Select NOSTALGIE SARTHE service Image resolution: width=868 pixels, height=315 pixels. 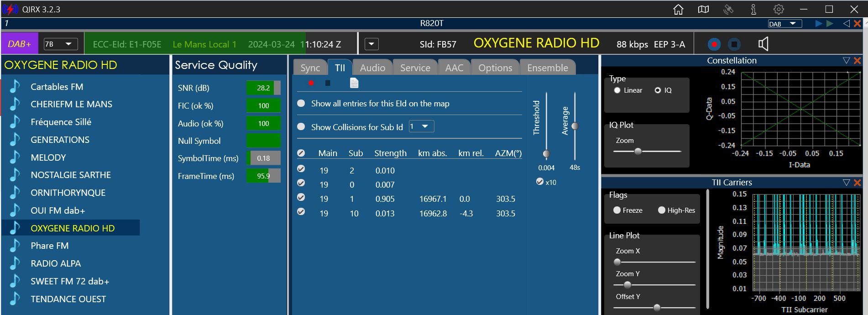[x=71, y=175]
